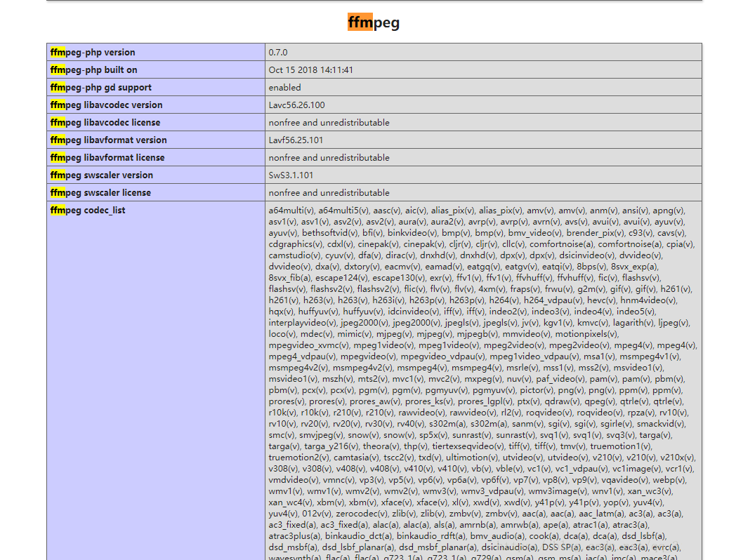Click "camstudio(v)" in the codec list
This screenshot has height=560, width=736.
(x=295, y=255)
